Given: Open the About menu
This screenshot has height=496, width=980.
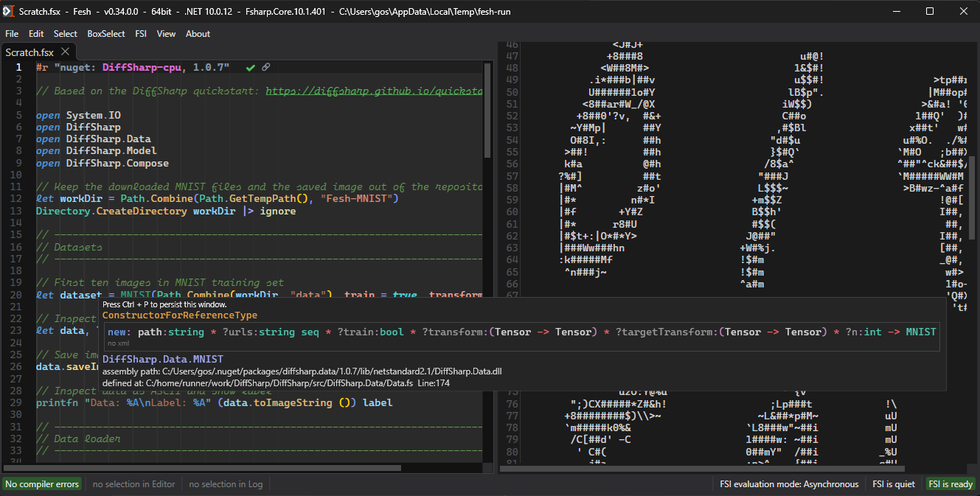Looking at the screenshot, I should coord(198,34).
